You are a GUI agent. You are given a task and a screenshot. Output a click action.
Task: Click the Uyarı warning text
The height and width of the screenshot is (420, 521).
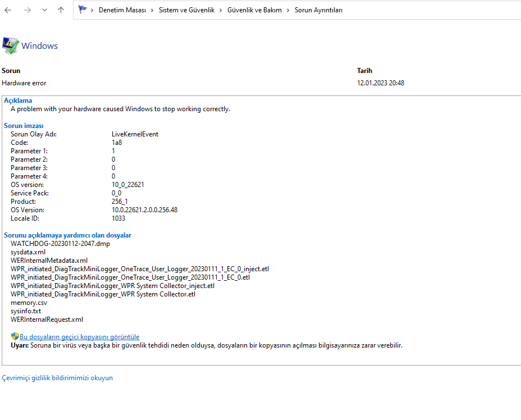click(x=207, y=345)
